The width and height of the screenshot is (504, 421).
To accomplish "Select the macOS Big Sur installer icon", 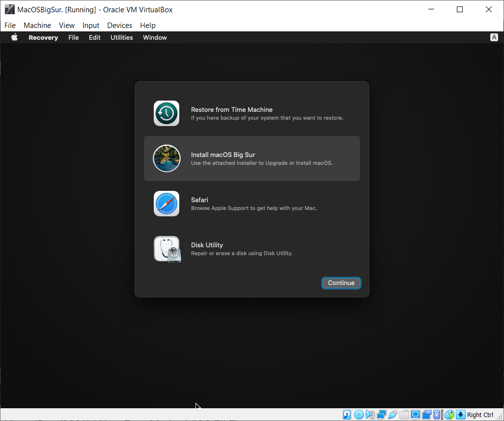I will (x=167, y=158).
